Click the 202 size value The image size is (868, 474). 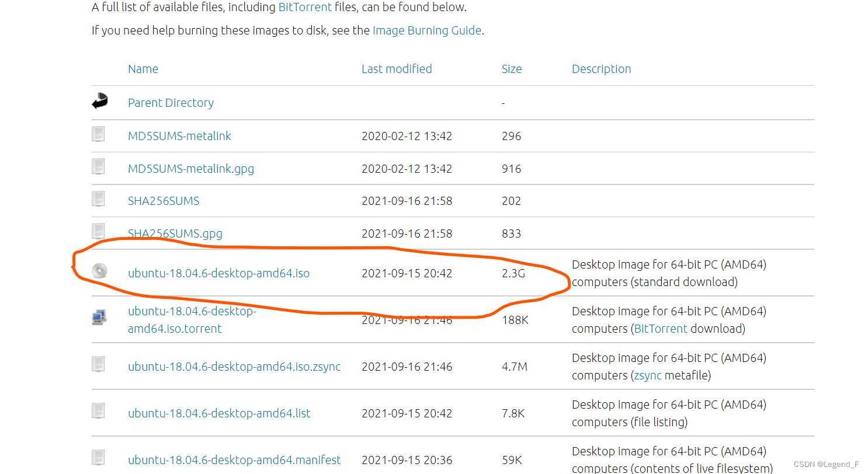512,201
